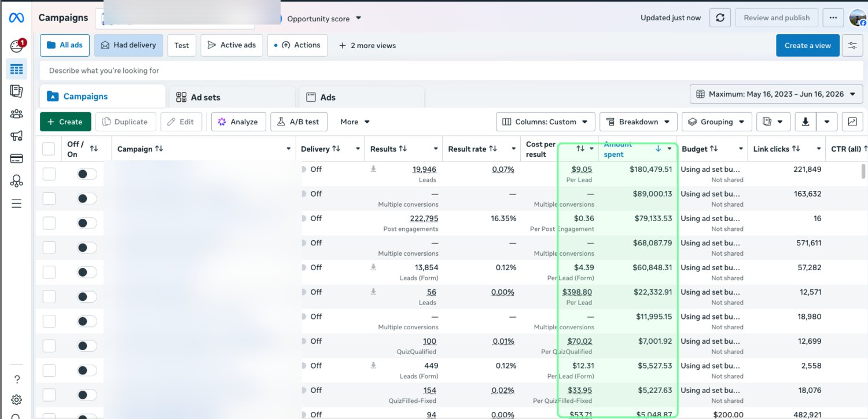Click the export download arrow icon
The image size is (868, 419).
pyautogui.click(x=805, y=122)
